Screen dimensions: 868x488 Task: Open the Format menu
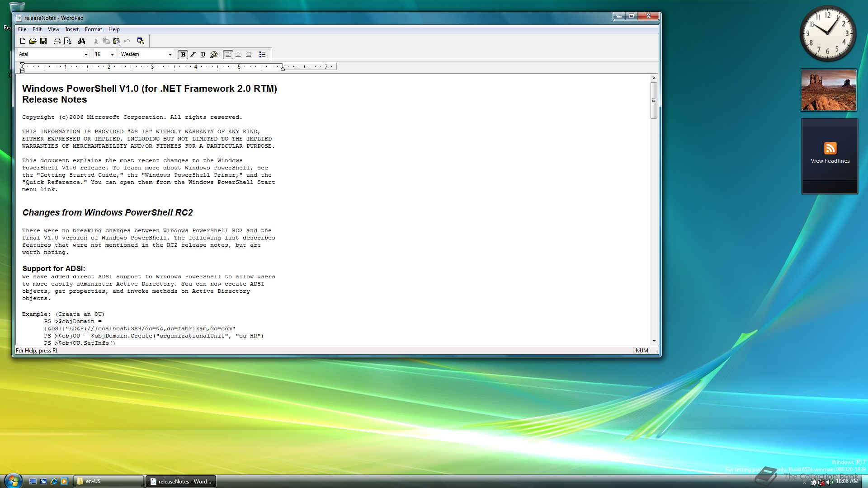click(94, 29)
